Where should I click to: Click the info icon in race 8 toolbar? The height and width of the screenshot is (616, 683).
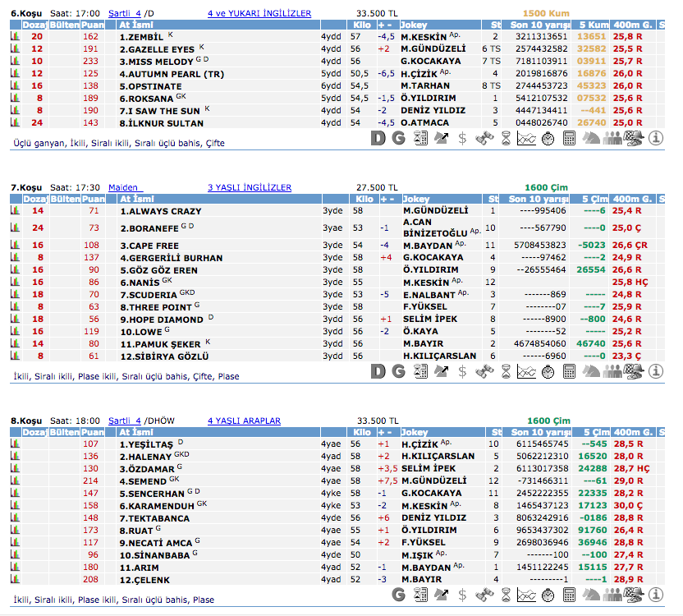[x=655, y=594]
